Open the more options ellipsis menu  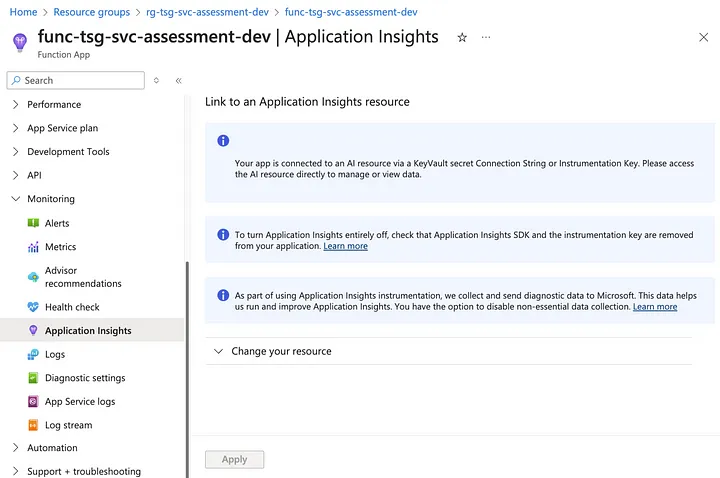(x=486, y=37)
